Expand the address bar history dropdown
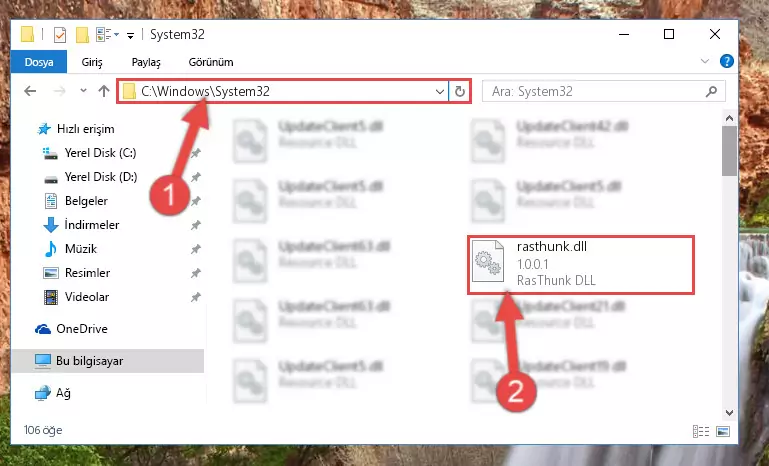The image size is (769, 466). coord(439,91)
